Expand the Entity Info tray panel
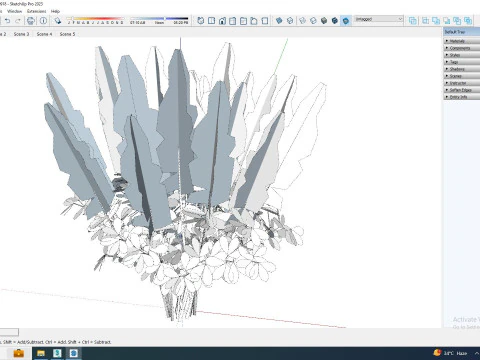 tap(461, 97)
